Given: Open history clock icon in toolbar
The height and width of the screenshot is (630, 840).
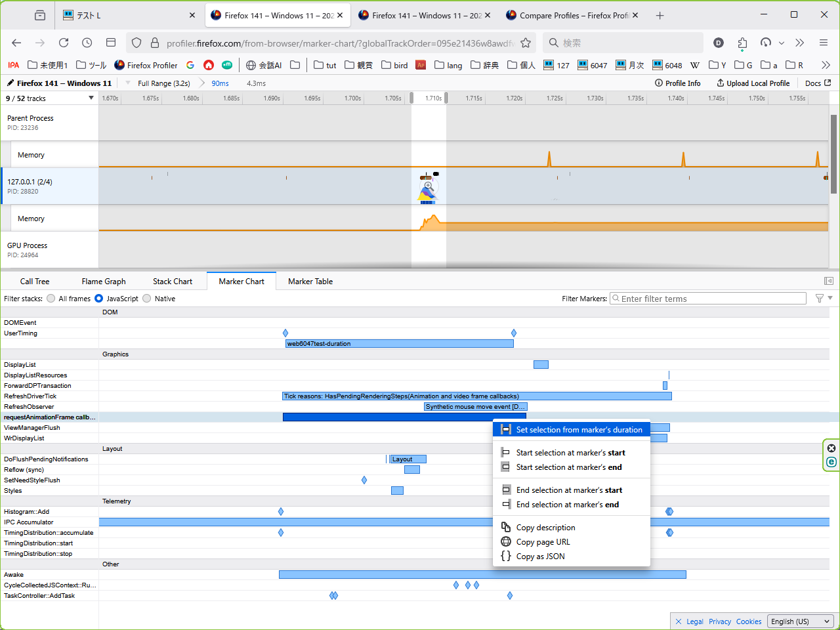Looking at the screenshot, I should [87, 43].
